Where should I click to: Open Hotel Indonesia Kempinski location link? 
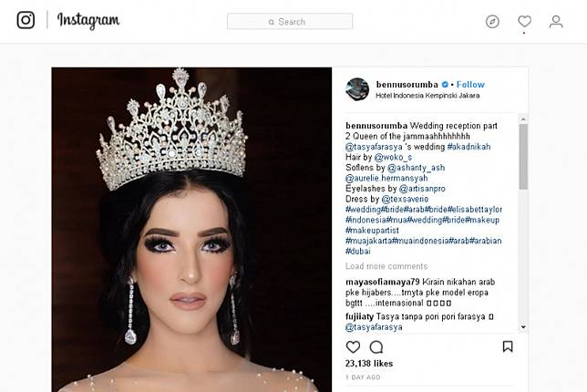click(x=427, y=96)
